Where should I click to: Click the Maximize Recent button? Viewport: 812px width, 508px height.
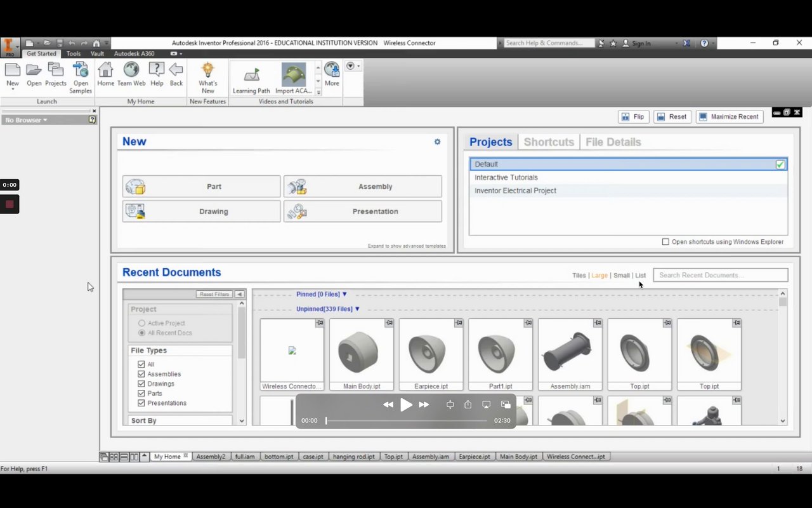coord(729,117)
